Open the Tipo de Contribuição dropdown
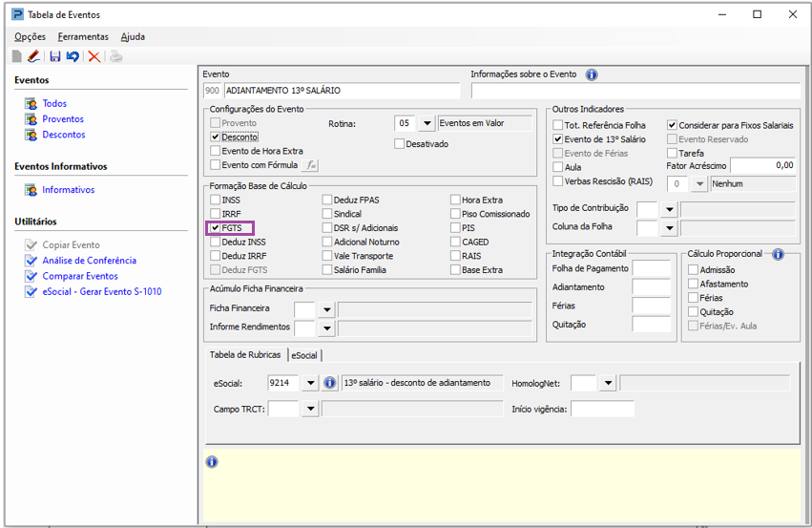Viewport: 812px width, 528px height. 669,209
